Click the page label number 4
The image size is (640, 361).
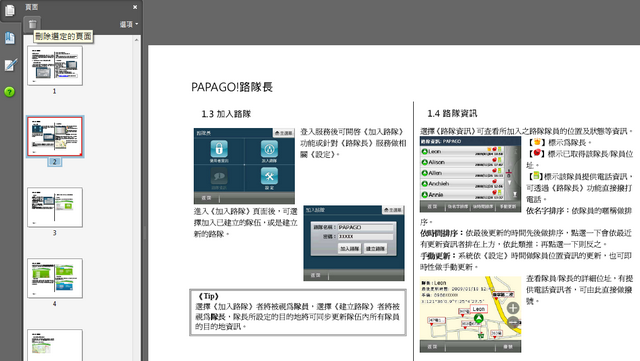click(54, 303)
